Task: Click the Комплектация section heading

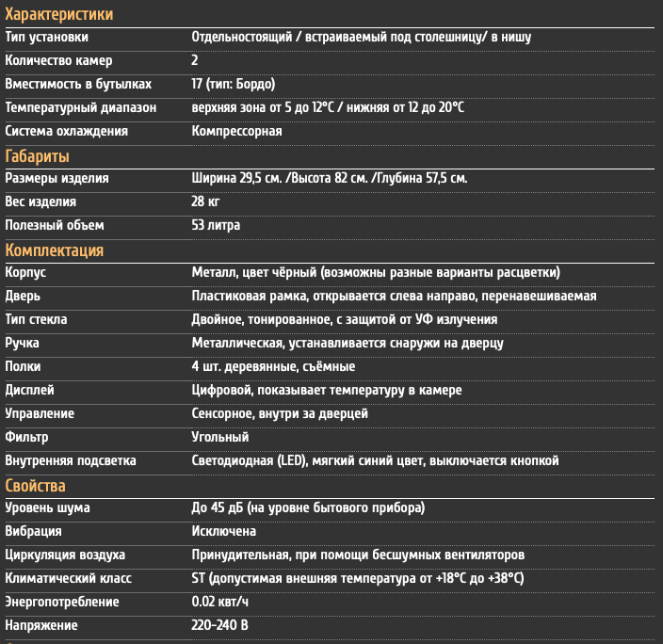Action: [54, 250]
